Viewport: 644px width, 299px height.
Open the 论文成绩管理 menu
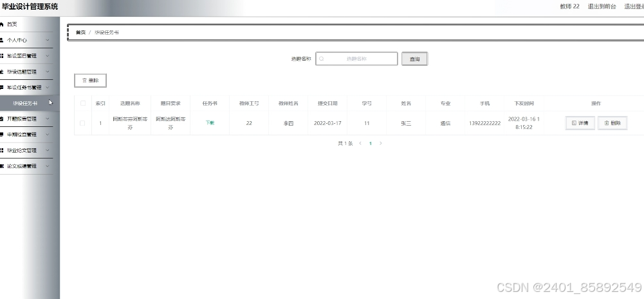pos(26,166)
